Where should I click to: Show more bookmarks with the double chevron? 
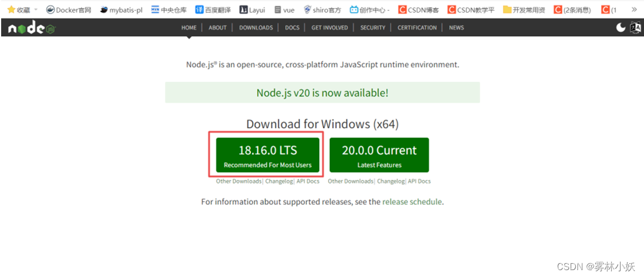click(634, 9)
